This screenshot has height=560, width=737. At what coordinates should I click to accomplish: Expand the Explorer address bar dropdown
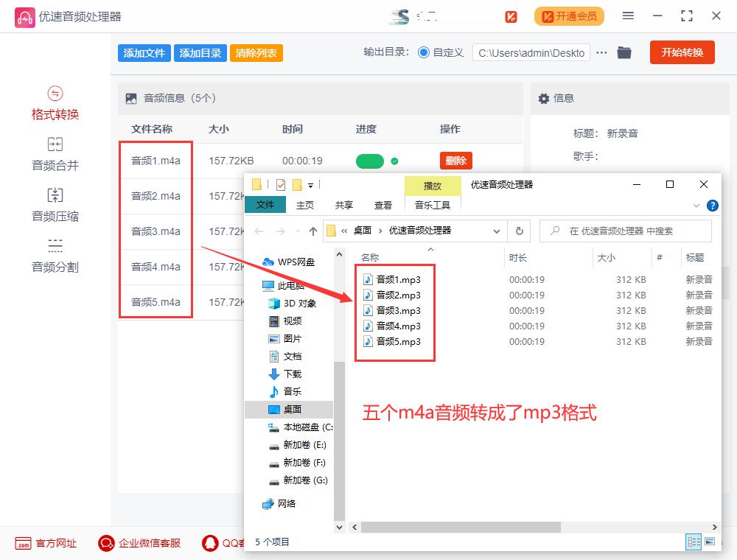pyautogui.click(x=497, y=231)
